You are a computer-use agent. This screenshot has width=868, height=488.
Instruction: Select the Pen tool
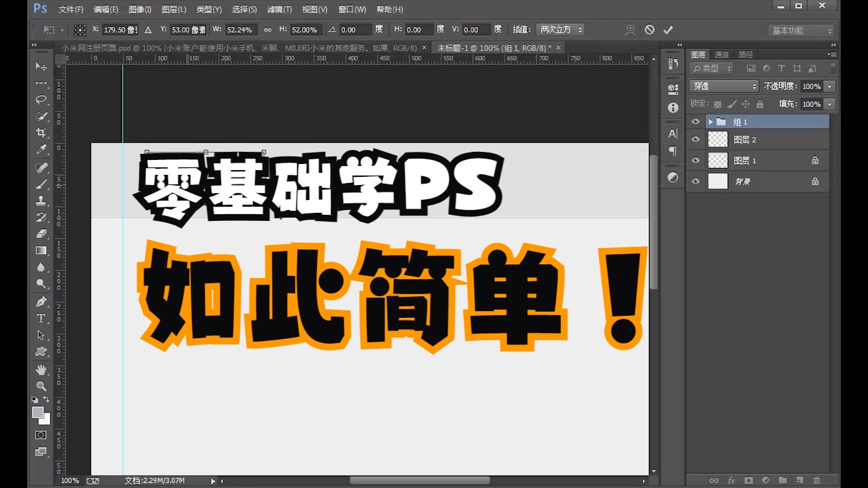click(41, 302)
